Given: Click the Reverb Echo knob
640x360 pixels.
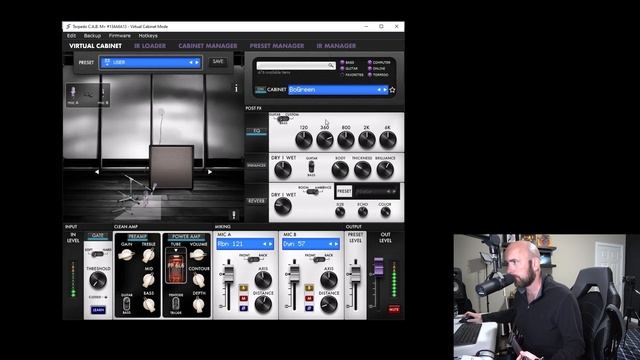Looking at the screenshot, I should point(362,212).
